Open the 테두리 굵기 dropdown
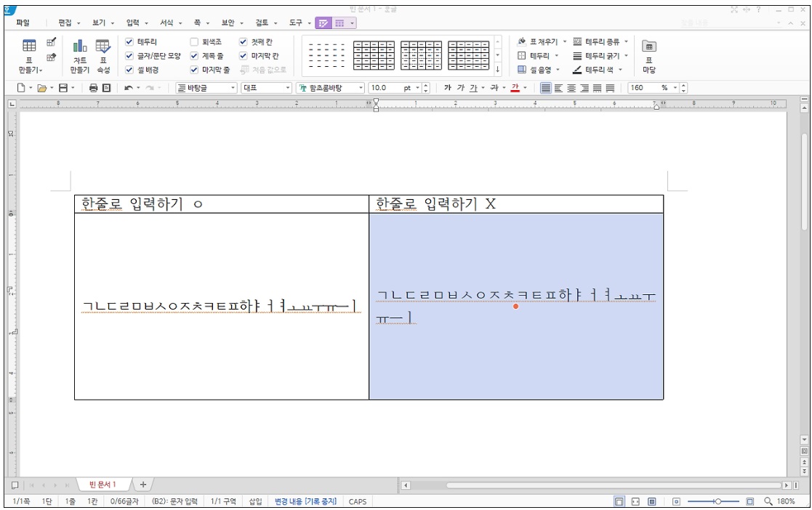The width and height of the screenshot is (812, 510). coord(626,55)
